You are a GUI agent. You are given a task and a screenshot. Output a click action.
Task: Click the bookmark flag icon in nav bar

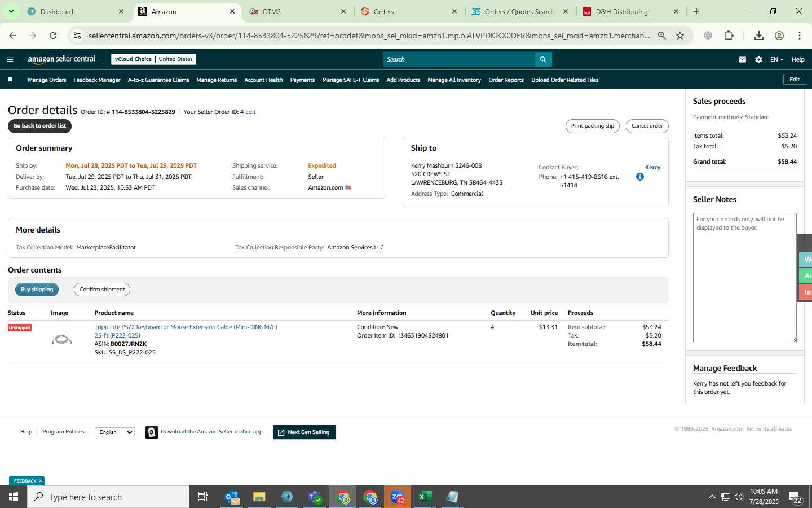(10, 80)
